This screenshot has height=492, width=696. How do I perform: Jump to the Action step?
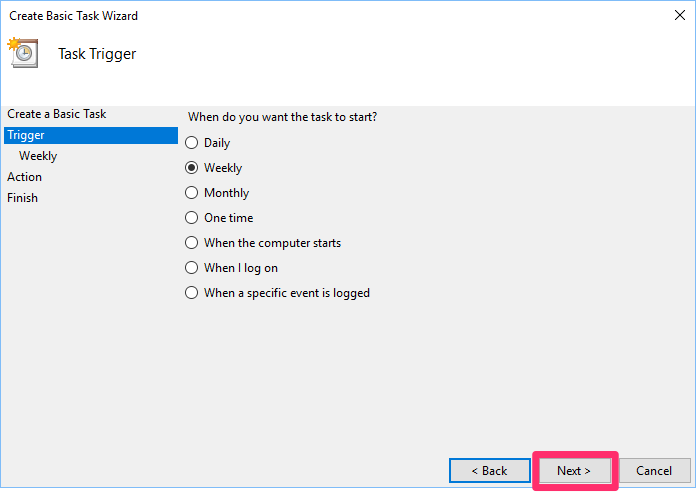[x=24, y=177]
